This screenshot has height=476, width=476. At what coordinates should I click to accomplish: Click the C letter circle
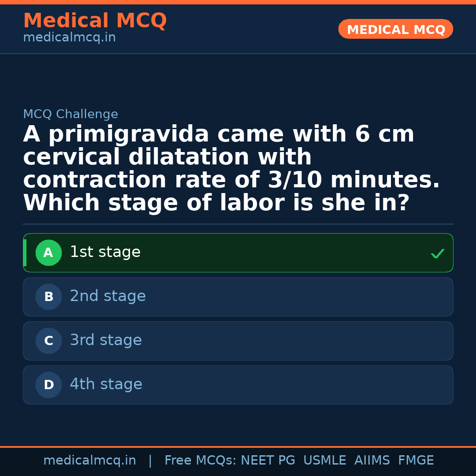pos(48,341)
